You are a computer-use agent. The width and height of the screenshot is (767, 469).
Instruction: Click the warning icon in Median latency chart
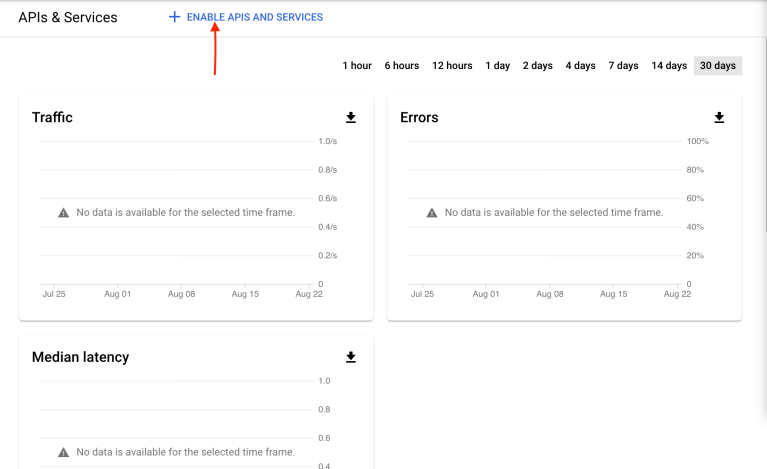tap(63, 452)
